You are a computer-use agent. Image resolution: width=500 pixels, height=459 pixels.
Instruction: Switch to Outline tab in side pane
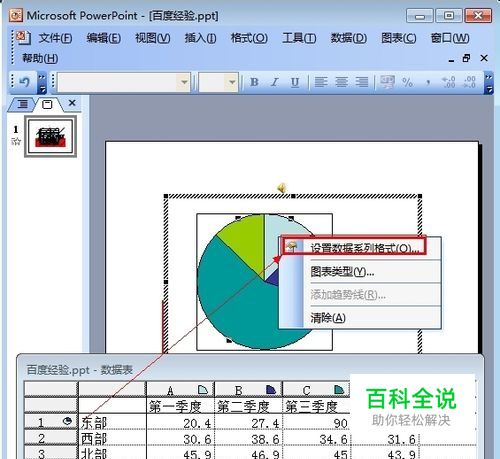[x=22, y=104]
